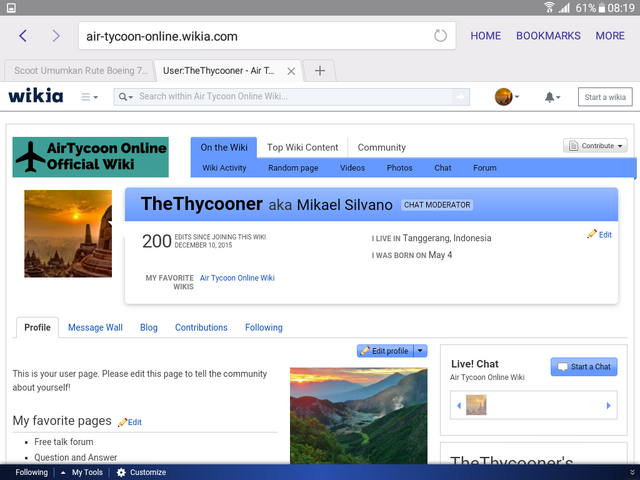Click Edit next to My favorite pages
Viewport: 640px width, 480px height.
[x=130, y=422]
